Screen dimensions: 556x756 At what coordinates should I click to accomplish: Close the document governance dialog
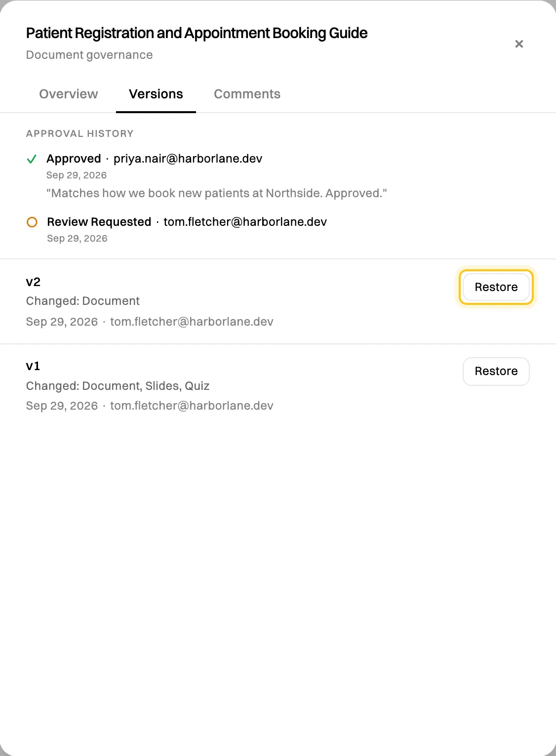[519, 44]
